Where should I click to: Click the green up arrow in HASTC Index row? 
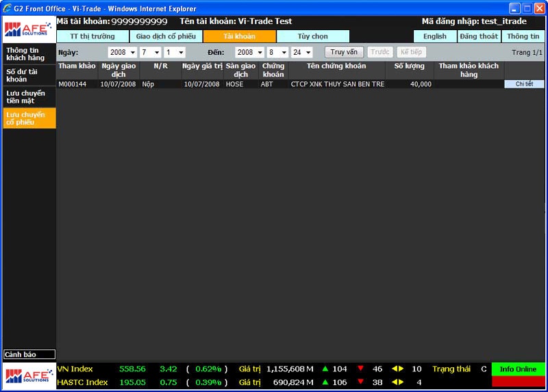click(x=325, y=382)
